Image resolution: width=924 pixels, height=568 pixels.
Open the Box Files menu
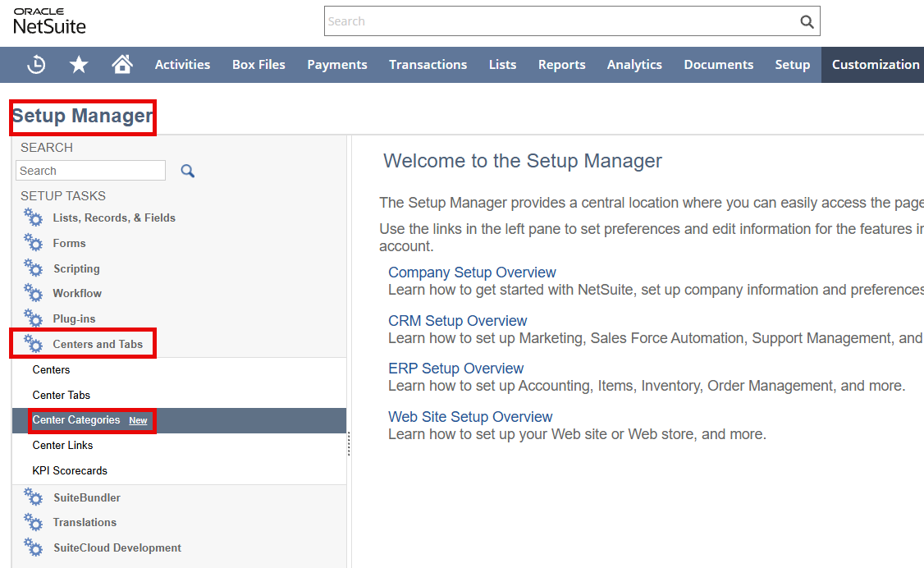pyautogui.click(x=258, y=65)
